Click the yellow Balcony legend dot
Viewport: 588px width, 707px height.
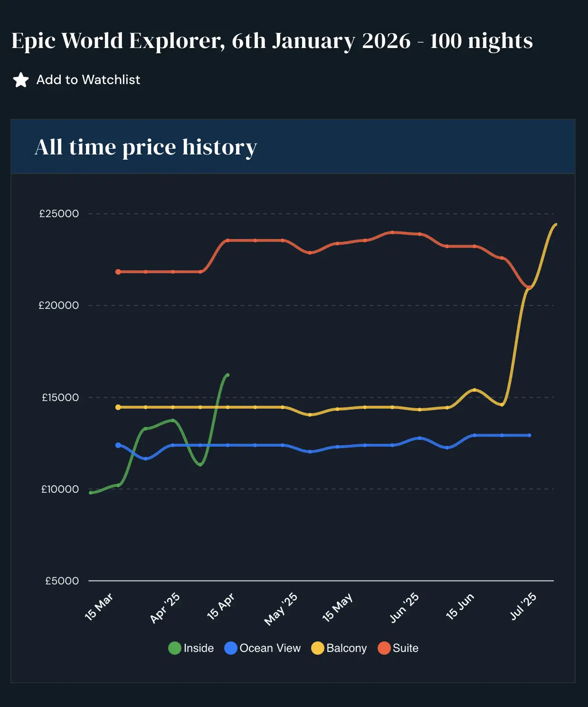318,648
